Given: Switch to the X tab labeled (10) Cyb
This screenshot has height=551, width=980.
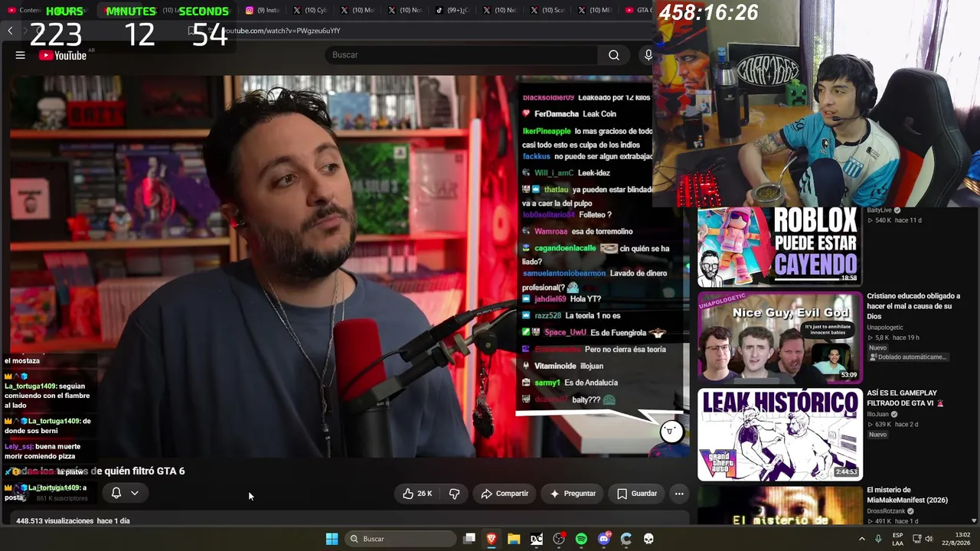Looking at the screenshot, I should click(309, 10).
